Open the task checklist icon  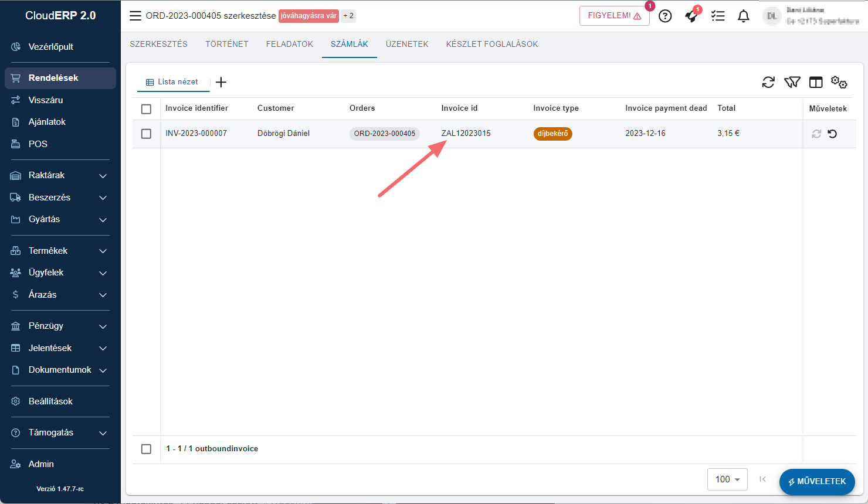pos(718,16)
